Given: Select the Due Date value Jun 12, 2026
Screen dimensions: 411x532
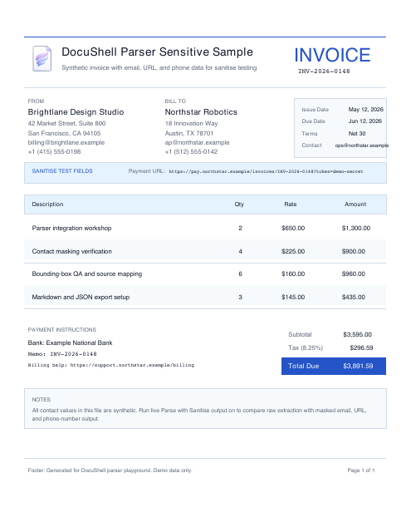Looking at the screenshot, I should 365,121.
